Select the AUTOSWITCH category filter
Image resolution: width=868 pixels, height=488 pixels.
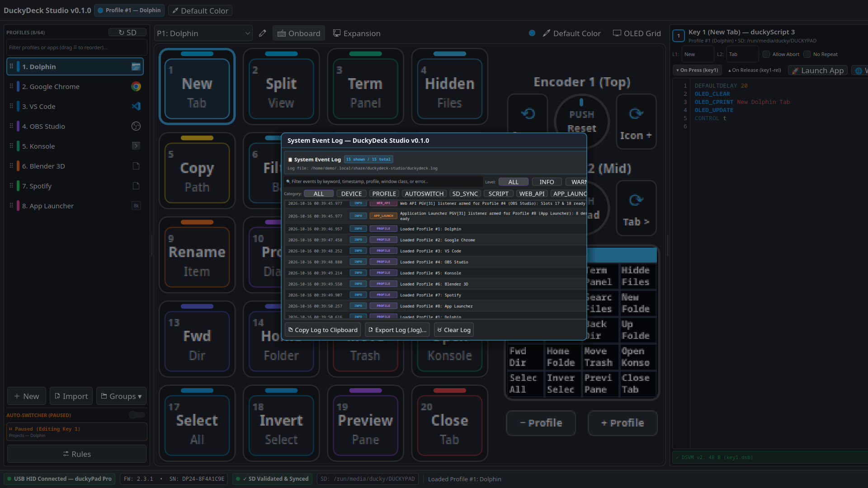click(424, 193)
